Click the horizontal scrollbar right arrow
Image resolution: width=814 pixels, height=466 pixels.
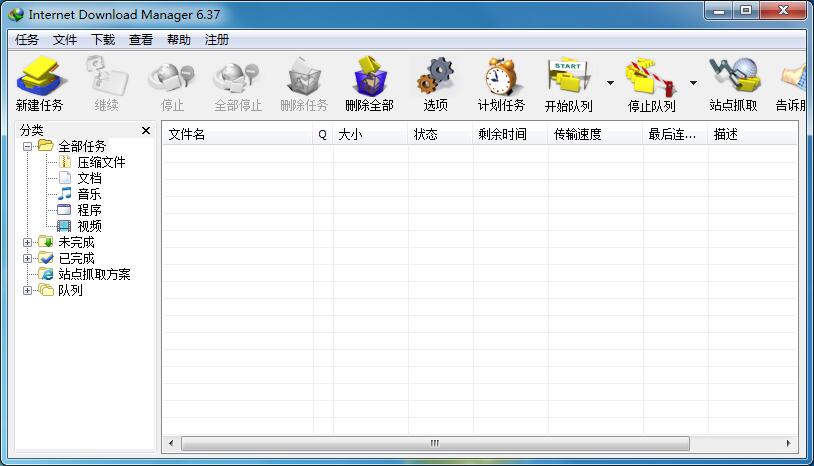pyautogui.click(x=789, y=443)
